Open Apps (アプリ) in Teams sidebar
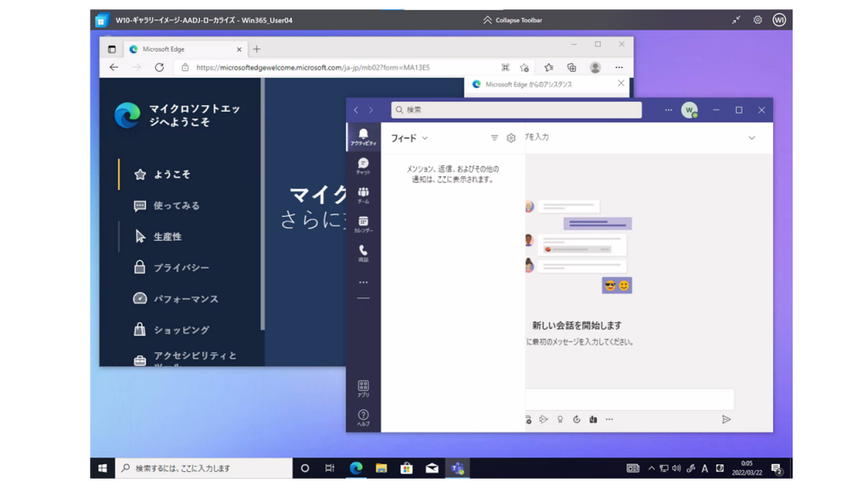This screenshot has height=488, width=868. pyautogui.click(x=363, y=389)
